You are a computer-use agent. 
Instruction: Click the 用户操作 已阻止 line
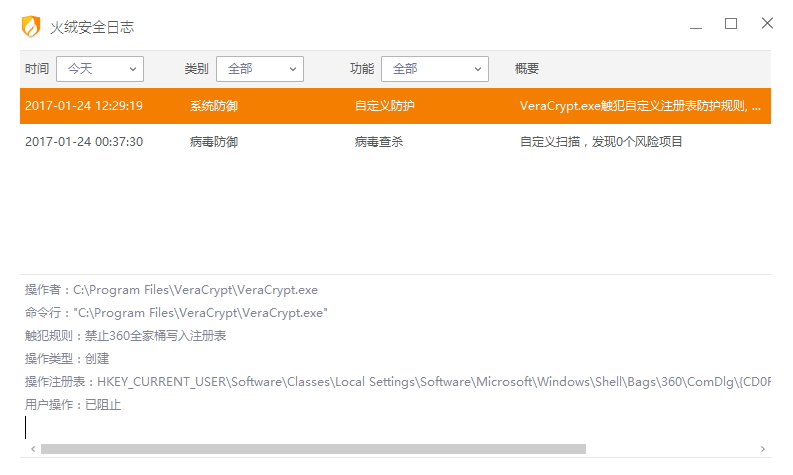click(73, 405)
